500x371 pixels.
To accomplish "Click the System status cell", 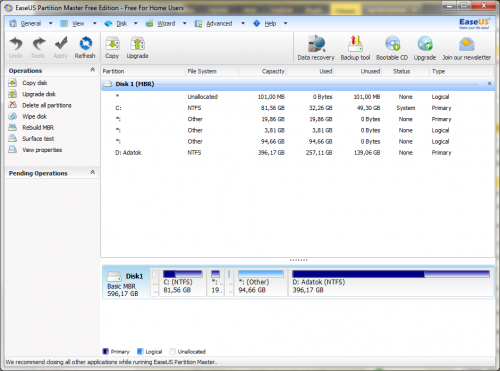I will click(x=406, y=108).
